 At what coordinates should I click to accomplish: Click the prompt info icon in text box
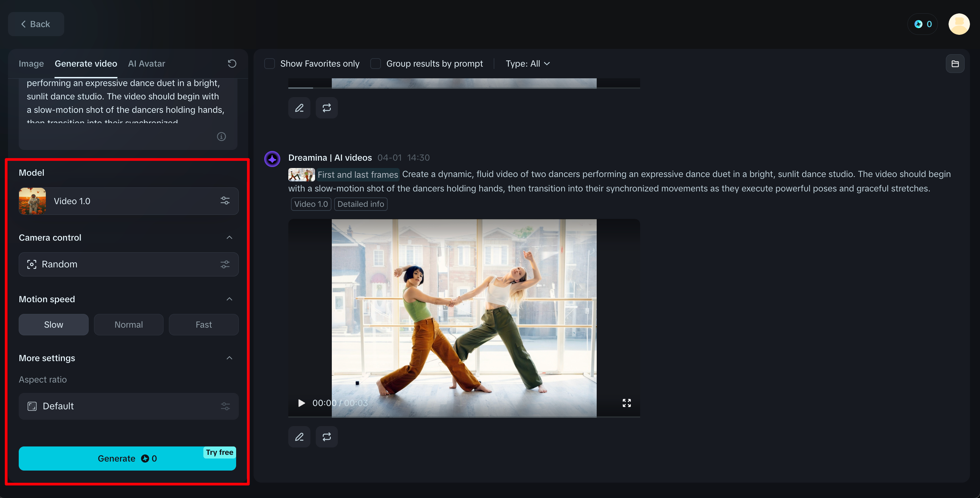(x=221, y=136)
